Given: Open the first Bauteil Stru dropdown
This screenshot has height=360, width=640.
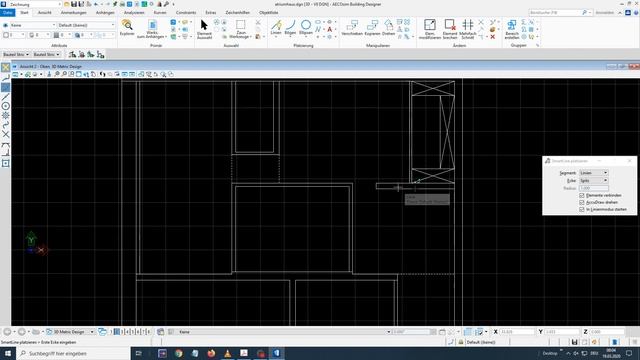Looking at the screenshot, I should (16, 54).
